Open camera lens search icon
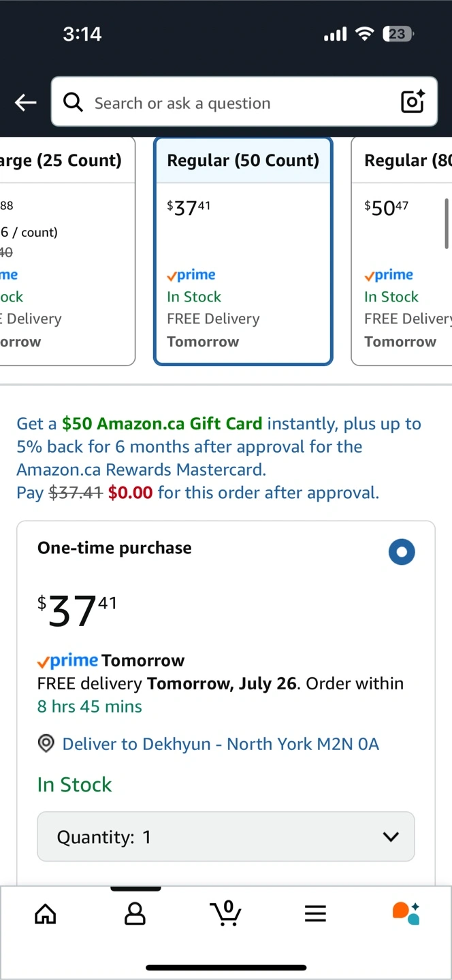This screenshot has height=980, width=452. [413, 101]
